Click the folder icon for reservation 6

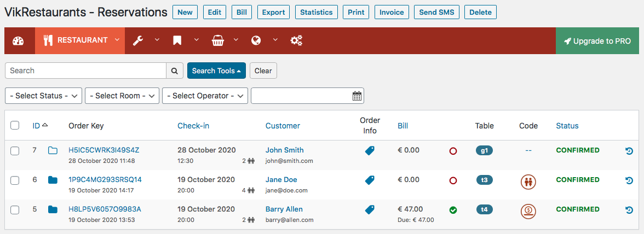(x=53, y=180)
